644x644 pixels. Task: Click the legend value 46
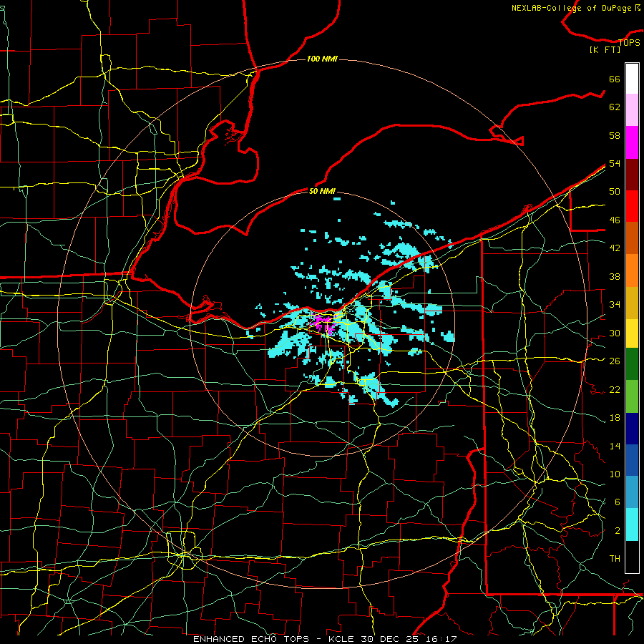[615, 220]
